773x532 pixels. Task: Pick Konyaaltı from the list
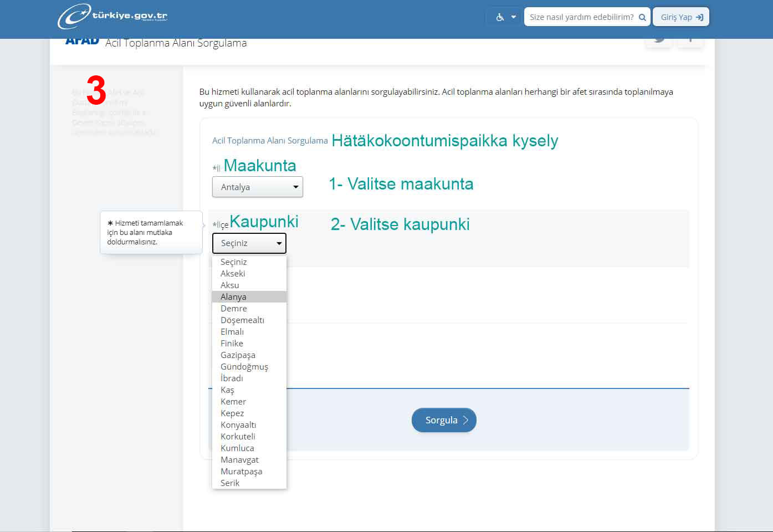click(x=238, y=425)
